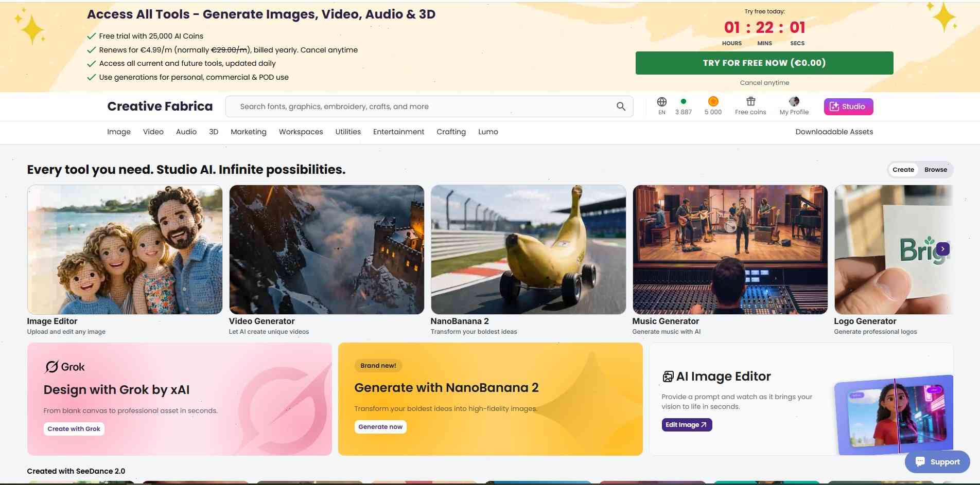980x485 pixels.
Task: Click the Free coins gift icon
Action: [750, 101]
